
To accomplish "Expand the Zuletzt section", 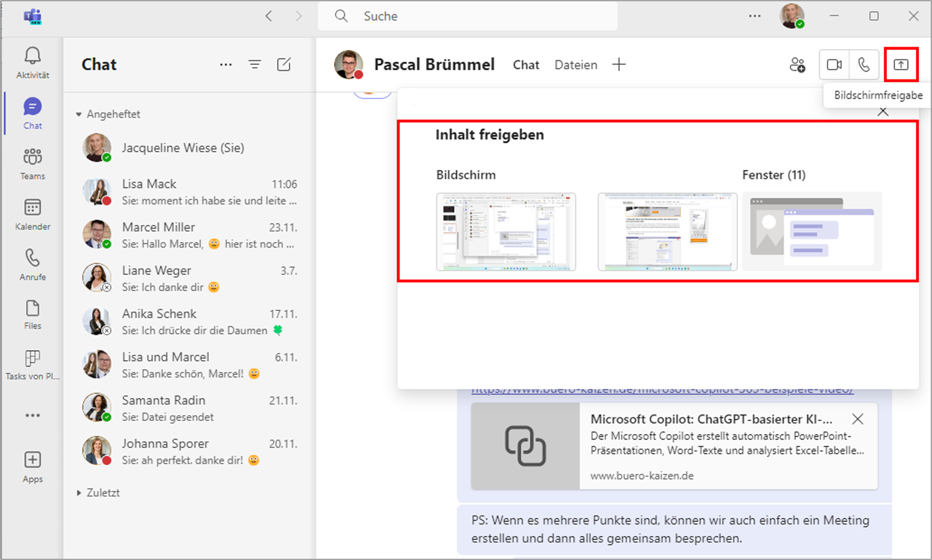I will click(79, 493).
